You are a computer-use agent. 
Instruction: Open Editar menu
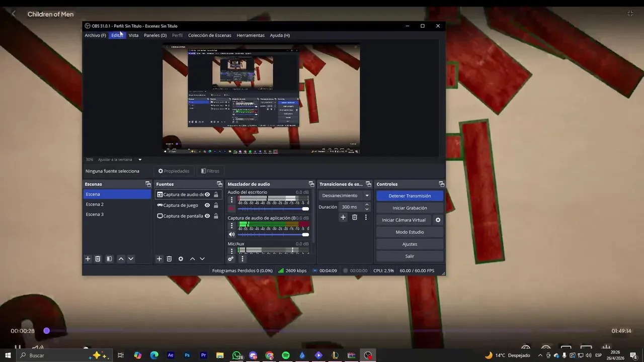117,35
